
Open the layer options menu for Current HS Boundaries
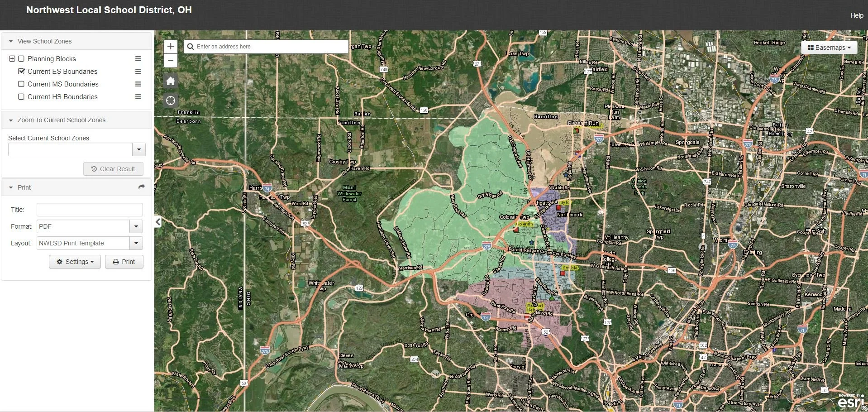(138, 96)
